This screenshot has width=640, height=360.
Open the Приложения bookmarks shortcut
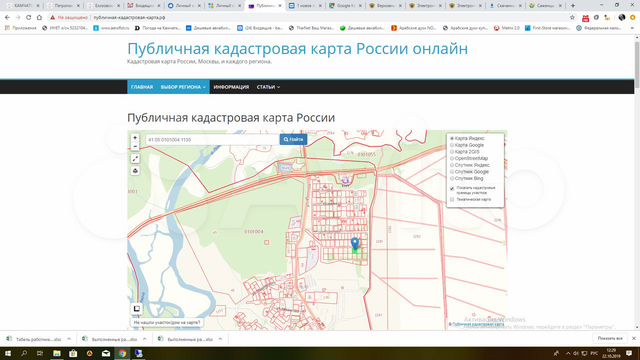click(x=20, y=28)
